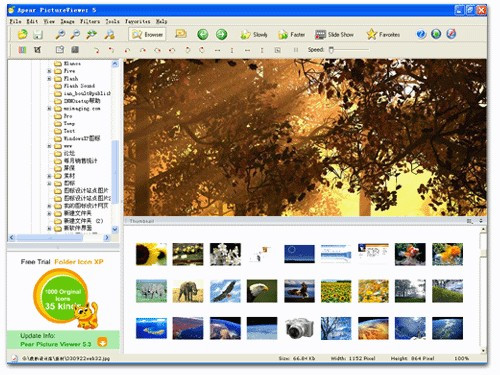
Task: Click folder tree scroll up arrow
Action: pos(115,64)
